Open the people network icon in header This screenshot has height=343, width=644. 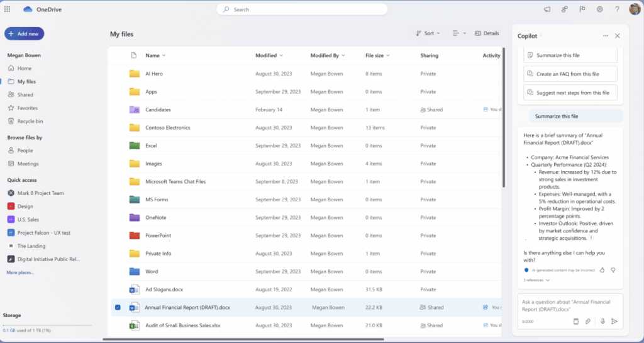pyautogui.click(x=565, y=9)
